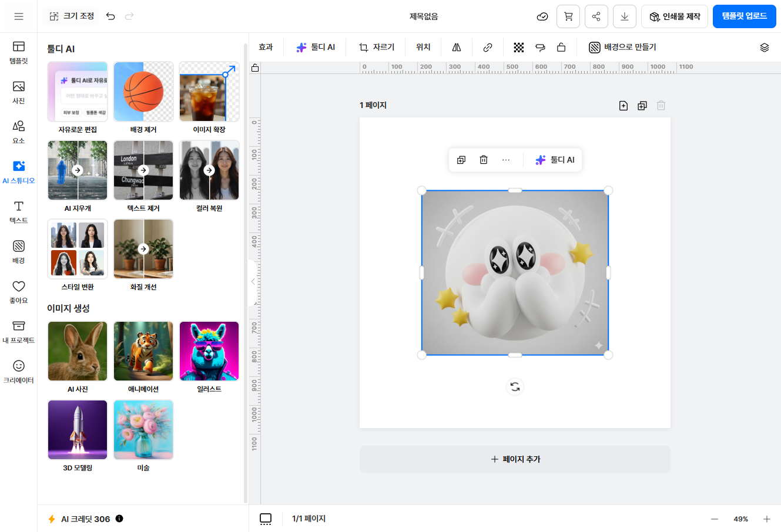Click the flip image icon in toolbar
This screenshot has width=781, height=532.
(x=457, y=48)
